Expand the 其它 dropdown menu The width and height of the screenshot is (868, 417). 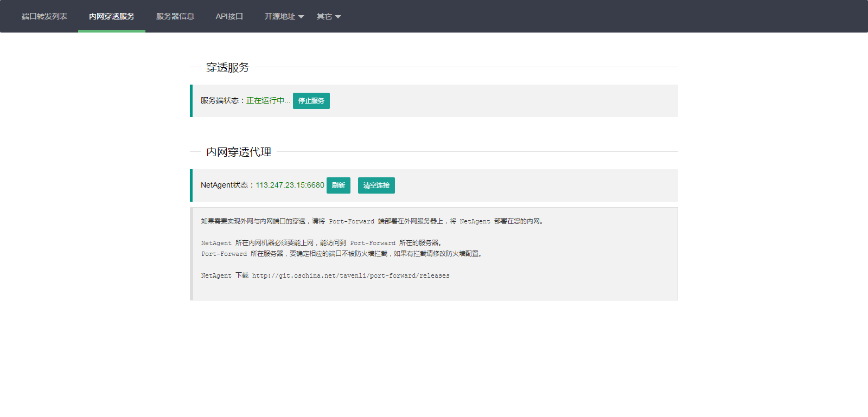pos(324,16)
